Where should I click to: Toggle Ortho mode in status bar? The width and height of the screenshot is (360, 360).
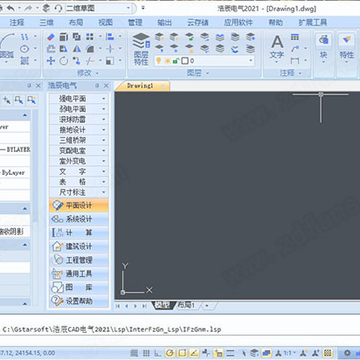pyautogui.click(x=158, y=353)
